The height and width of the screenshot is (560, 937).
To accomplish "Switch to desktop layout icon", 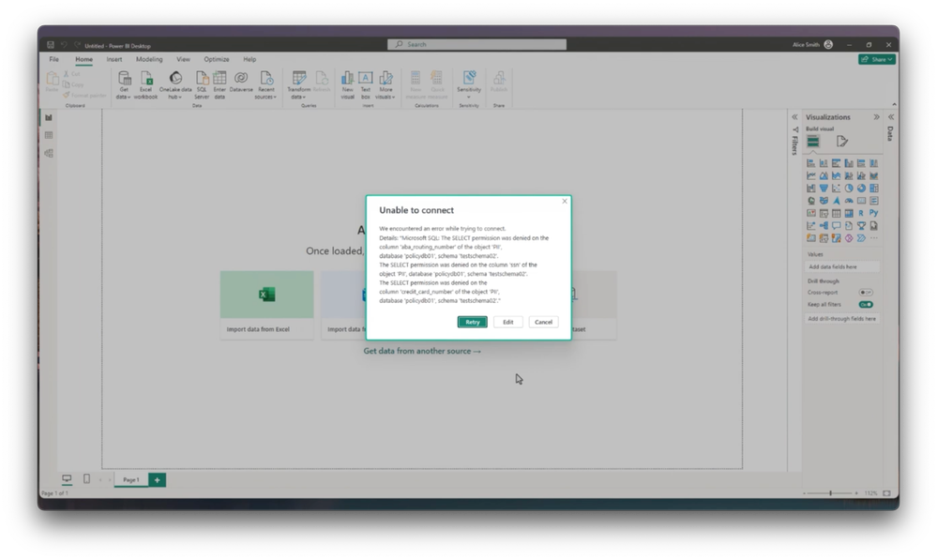I will coord(67,479).
